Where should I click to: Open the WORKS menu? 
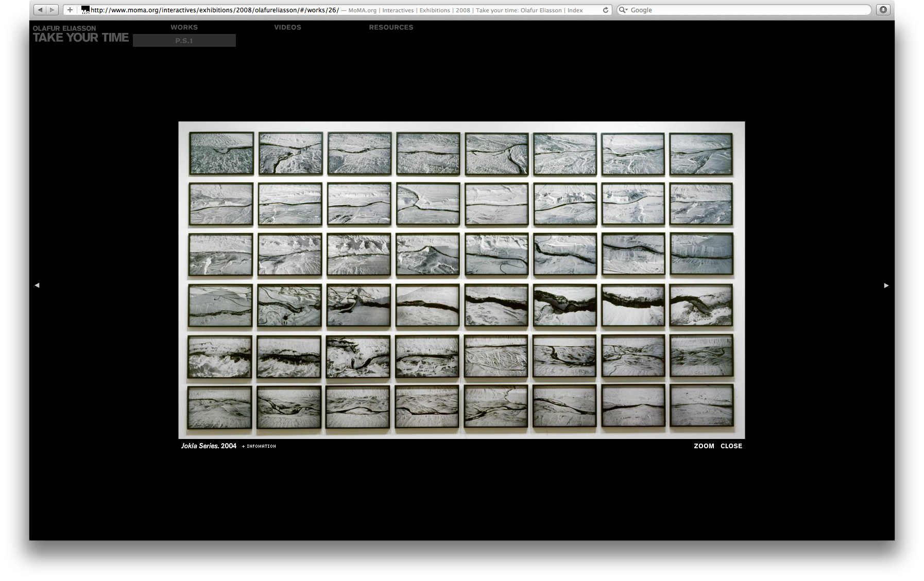pos(184,27)
